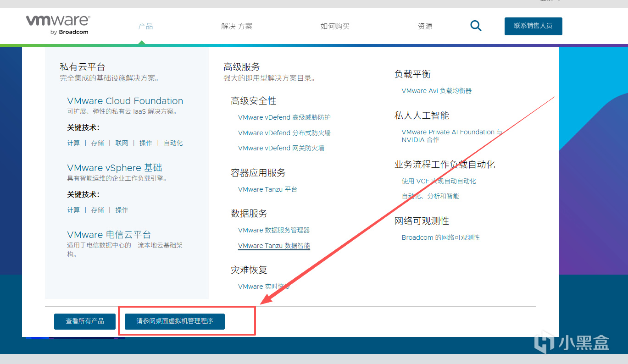The height and width of the screenshot is (364, 628).
Task: Click the 数据服务 heading
Action: pyautogui.click(x=249, y=214)
